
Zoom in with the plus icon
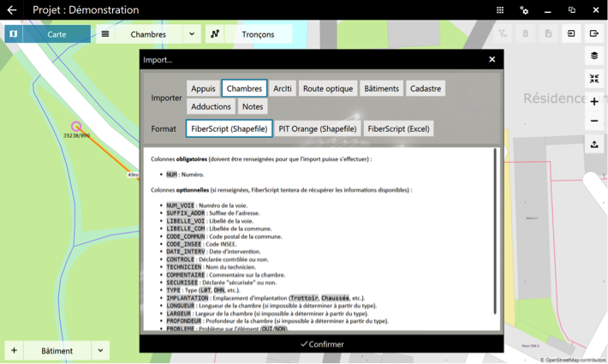pos(594,102)
